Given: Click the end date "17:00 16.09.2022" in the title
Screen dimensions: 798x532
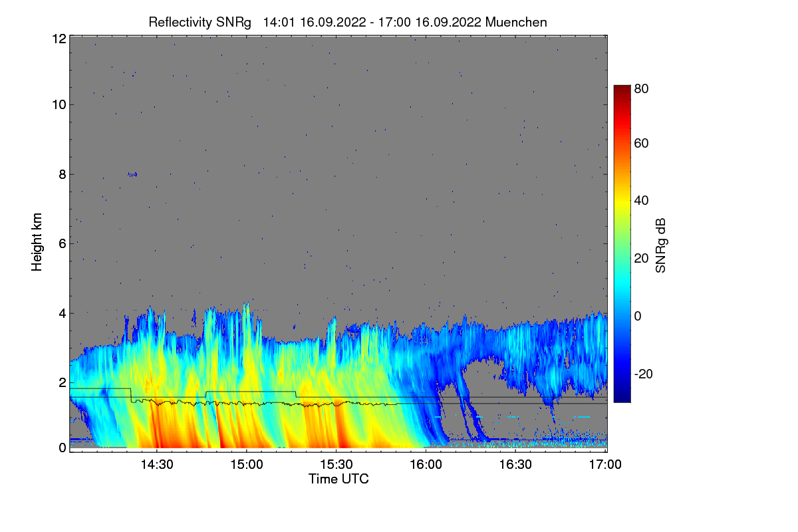Looking at the screenshot, I should (430, 22).
